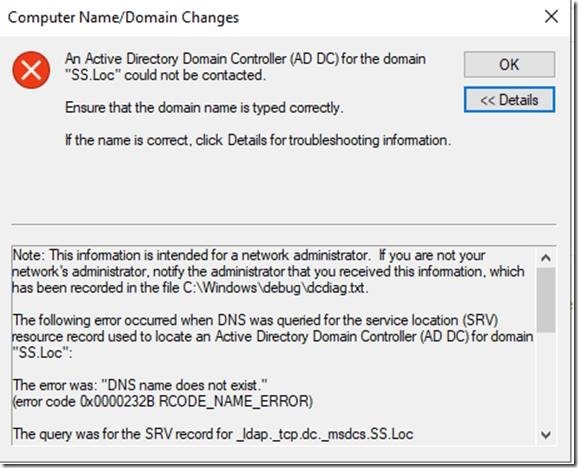Click the OK button
The height and width of the screenshot is (468, 578).
(x=509, y=64)
